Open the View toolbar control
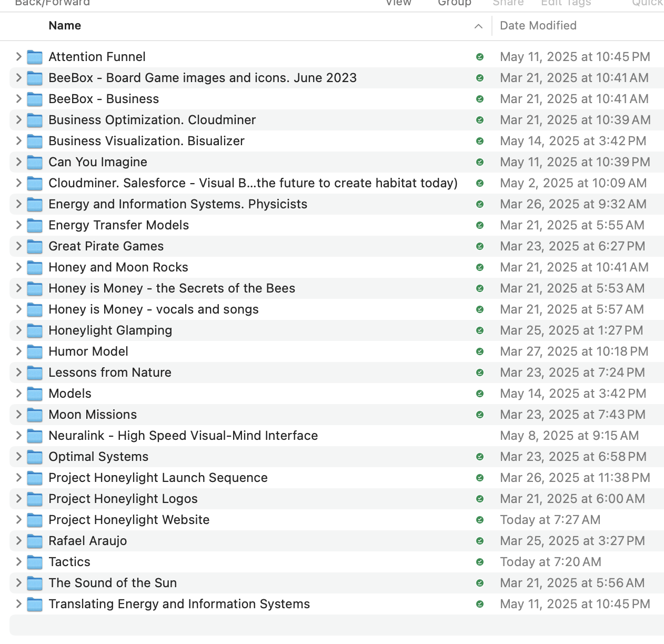 click(398, 3)
